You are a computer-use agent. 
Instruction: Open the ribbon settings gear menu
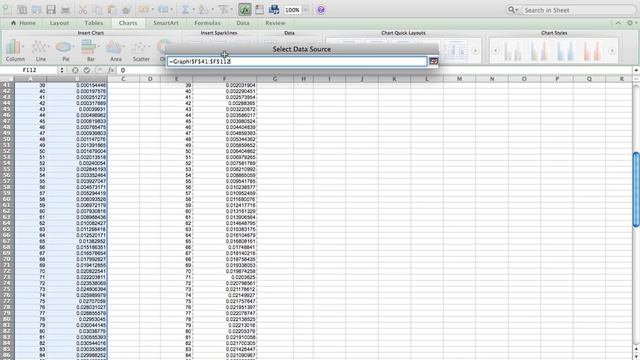(631, 23)
